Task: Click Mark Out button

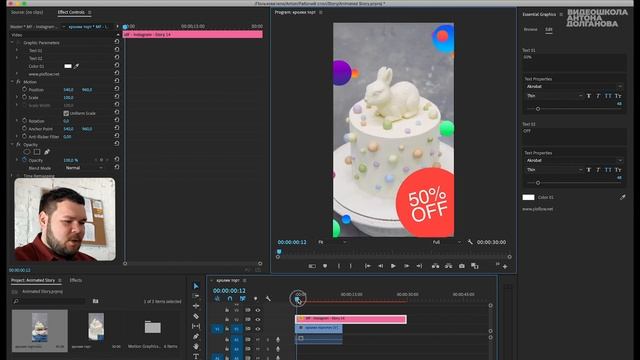Action: pyautogui.click(x=351, y=266)
